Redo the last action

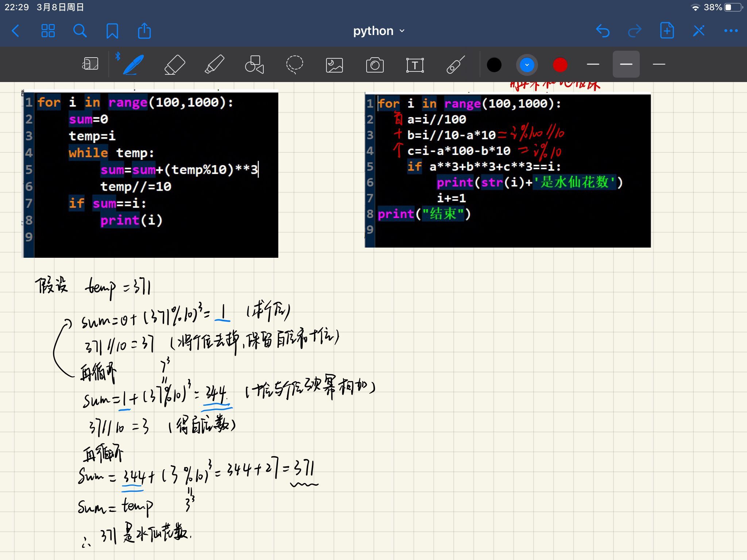coord(635,31)
